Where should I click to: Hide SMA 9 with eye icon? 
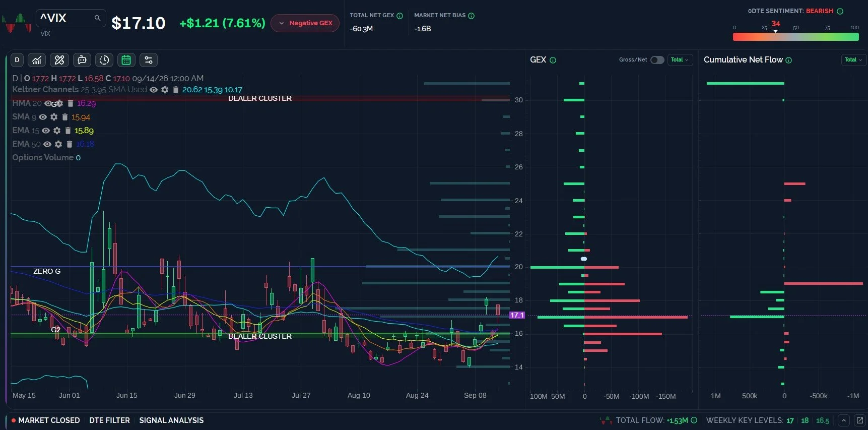click(43, 117)
